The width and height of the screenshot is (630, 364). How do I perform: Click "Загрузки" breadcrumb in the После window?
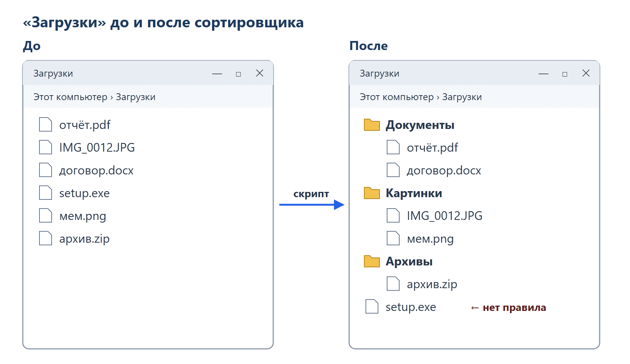tap(462, 97)
